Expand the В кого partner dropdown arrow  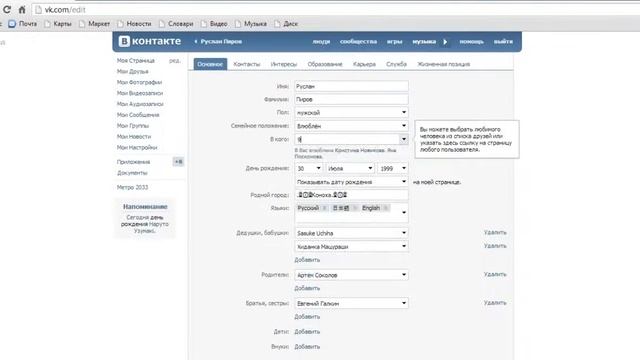(x=404, y=139)
